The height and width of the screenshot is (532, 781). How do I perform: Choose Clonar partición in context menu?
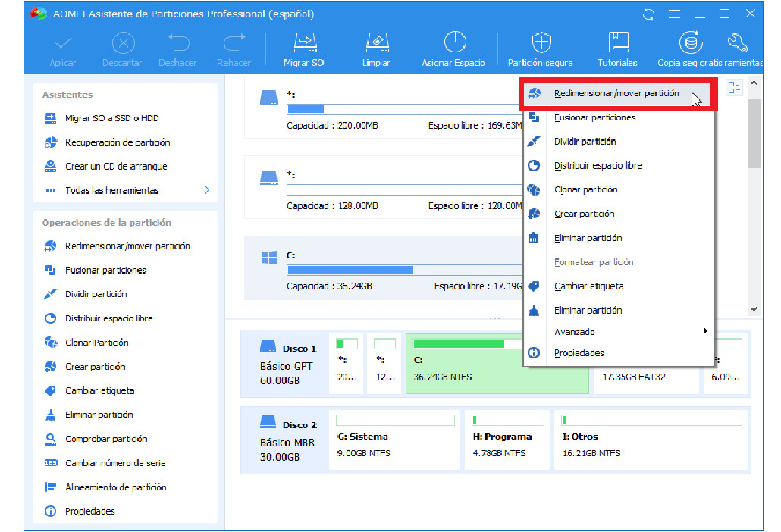[619, 189]
